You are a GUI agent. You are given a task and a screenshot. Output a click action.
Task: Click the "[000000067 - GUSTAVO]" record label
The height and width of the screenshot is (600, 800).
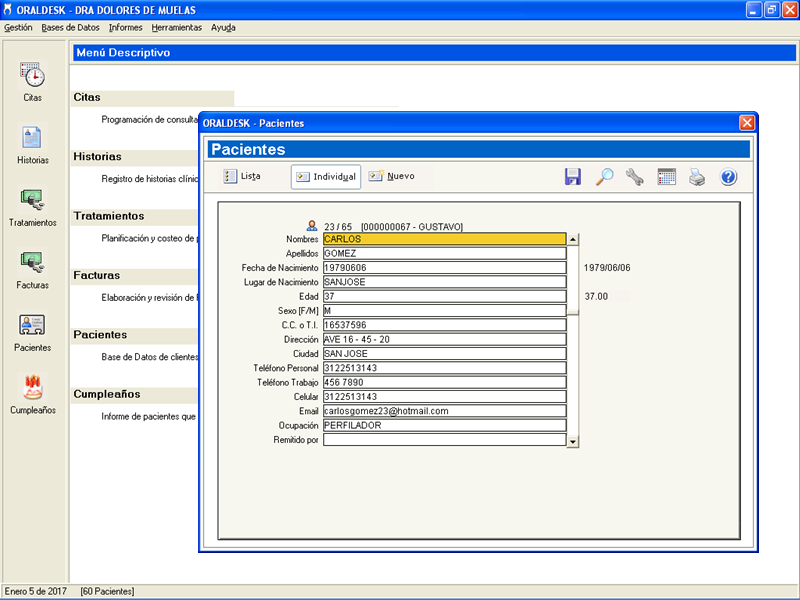412,227
